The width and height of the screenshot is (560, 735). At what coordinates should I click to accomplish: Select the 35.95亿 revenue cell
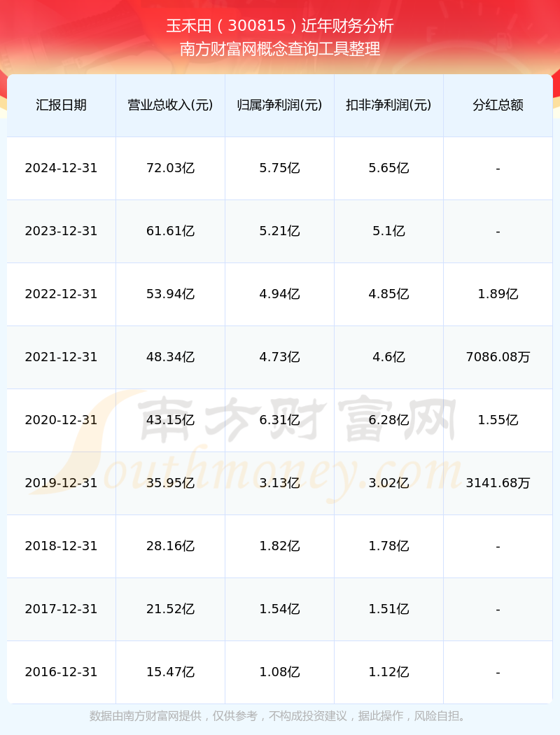coord(171,483)
